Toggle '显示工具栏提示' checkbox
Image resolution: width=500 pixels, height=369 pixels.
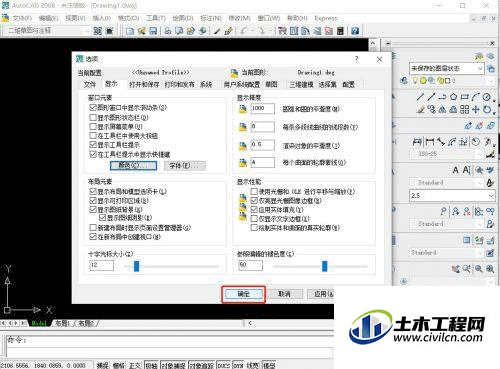pos(93,145)
